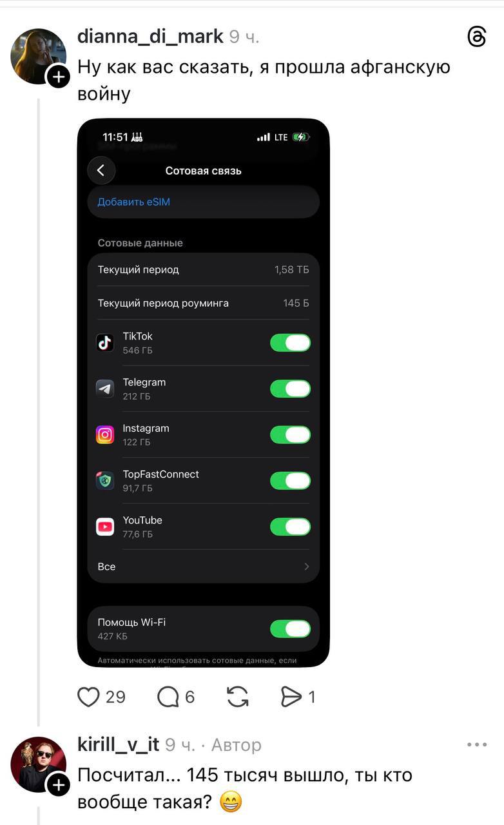Open the dianna_di_mark username link

[150, 37]
